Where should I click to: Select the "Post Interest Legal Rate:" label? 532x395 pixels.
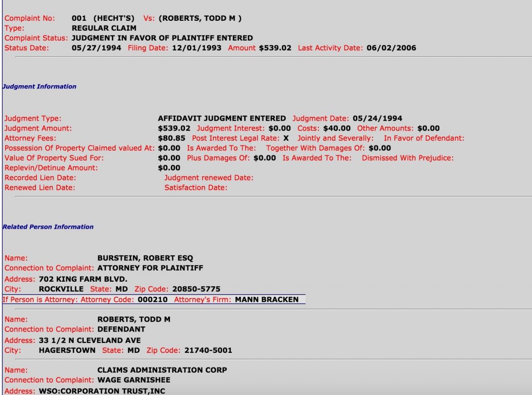[x=236, y=138]
